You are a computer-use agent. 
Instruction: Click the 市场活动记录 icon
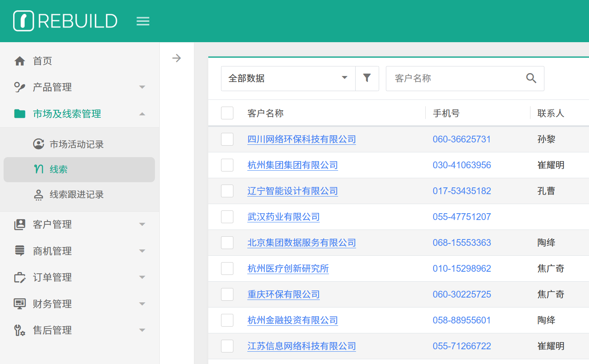point(39,144)
